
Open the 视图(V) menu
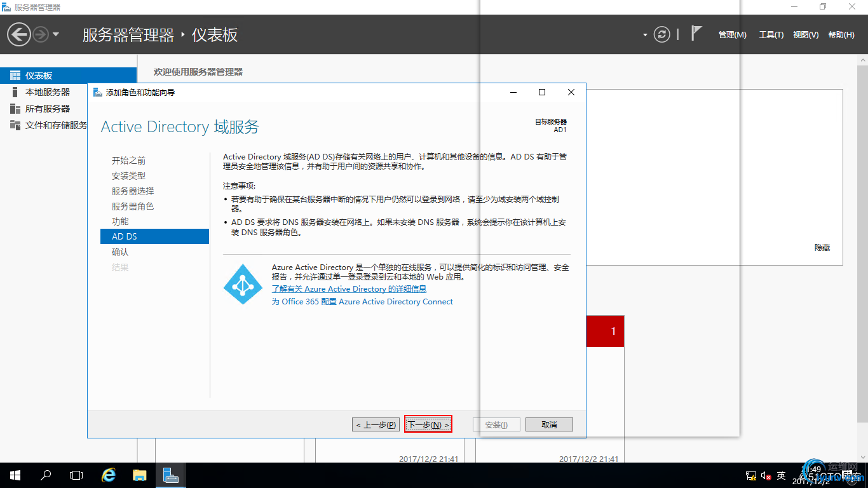[x=806, y=35]
